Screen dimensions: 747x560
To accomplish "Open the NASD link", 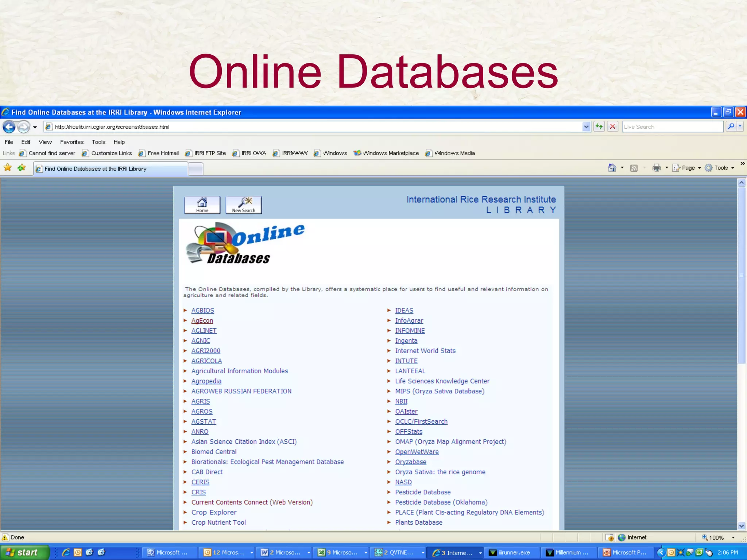I will 403,482.
